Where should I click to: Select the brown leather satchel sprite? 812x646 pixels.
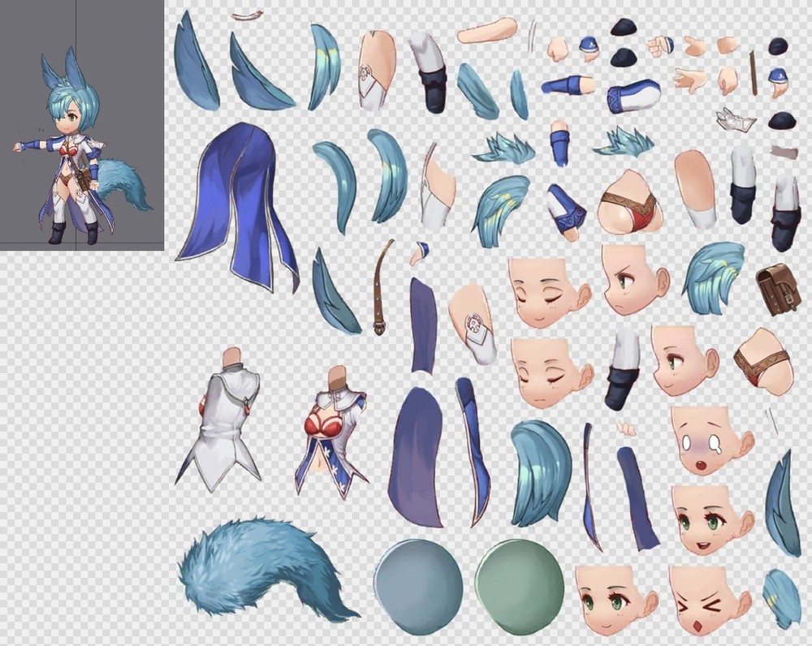[777, 289]
